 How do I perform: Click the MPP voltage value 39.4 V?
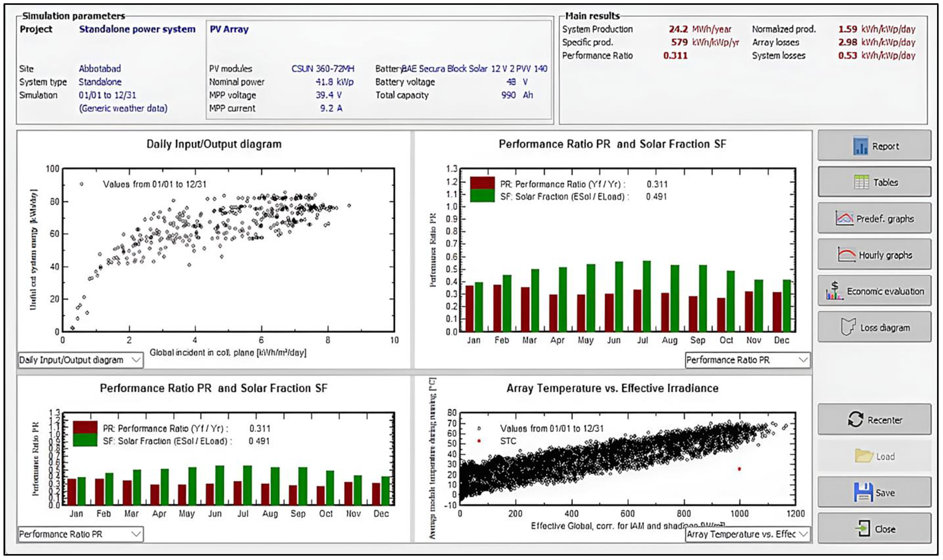pyautogui.click(x=329, y=95)
